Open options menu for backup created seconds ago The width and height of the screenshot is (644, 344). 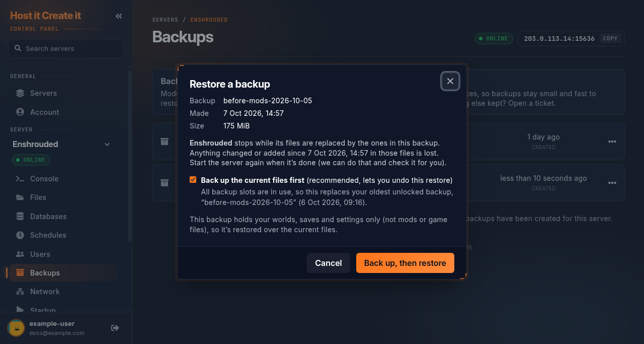pyautogui.click(x=612, y=183)
